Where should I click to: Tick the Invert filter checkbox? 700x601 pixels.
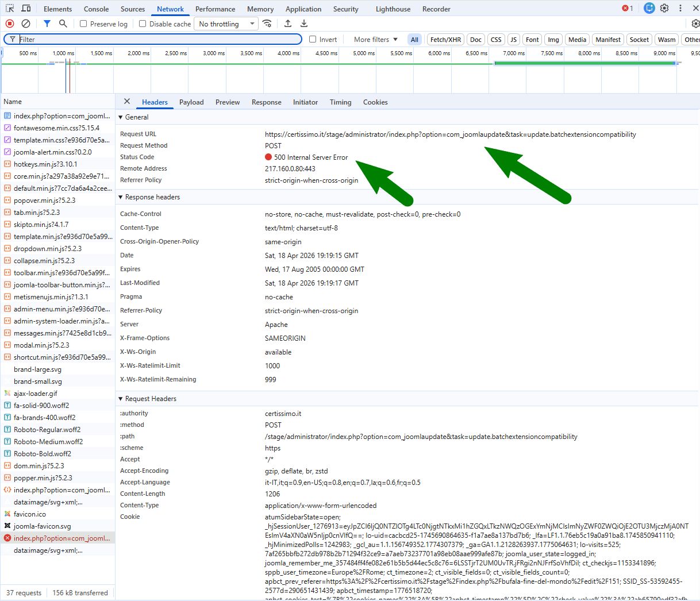[x=313, y=40]
